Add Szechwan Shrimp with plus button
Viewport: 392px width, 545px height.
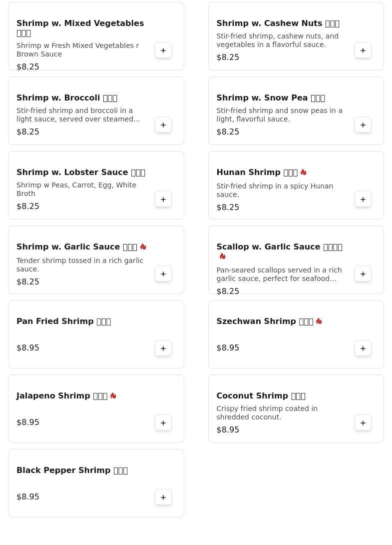pos(363,348)
